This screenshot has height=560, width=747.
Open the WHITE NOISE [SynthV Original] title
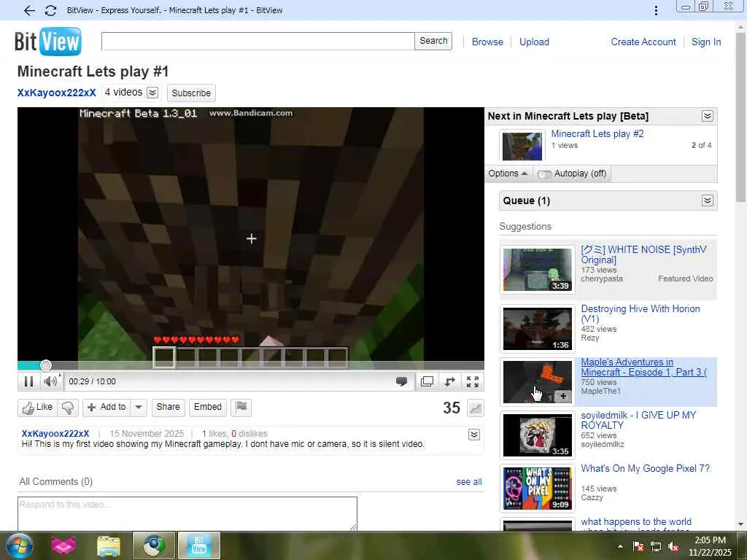pos(643,254)
